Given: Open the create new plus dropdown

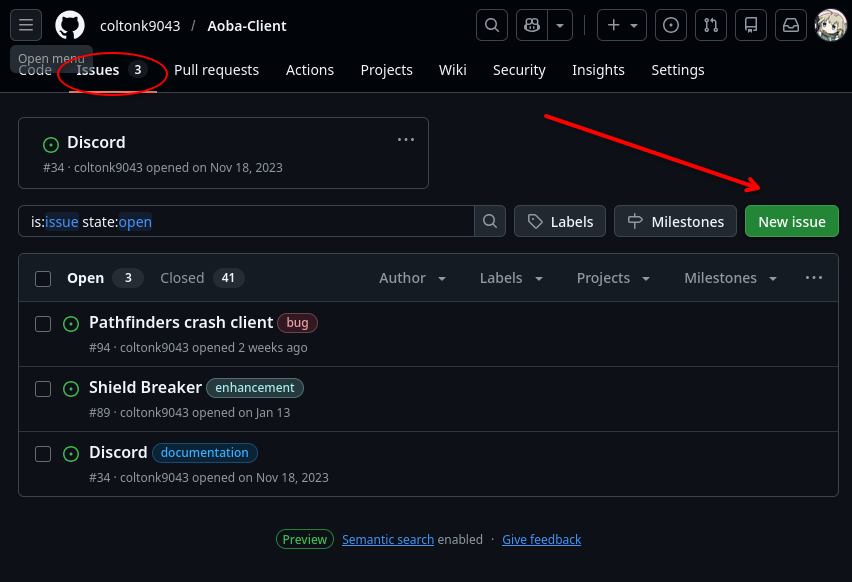Looking at the screenshot, I should (622, 25).
